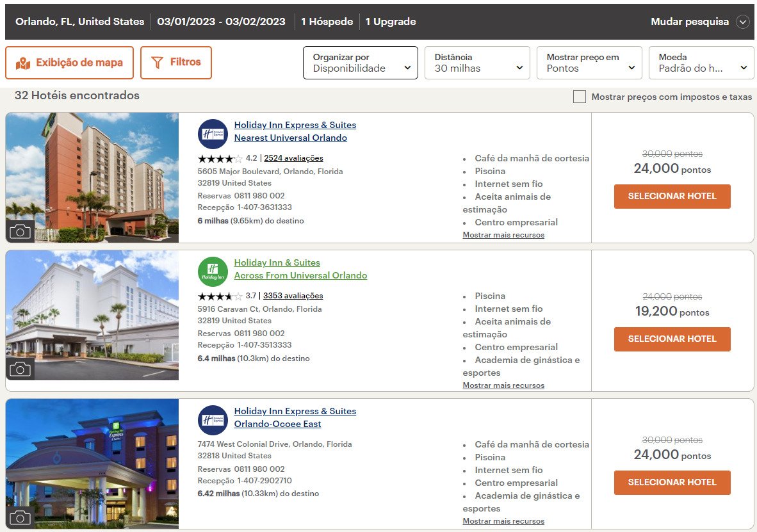Click star rating of Across From Universal hotel
Screen dimensions: 757x532
(220, 296)
